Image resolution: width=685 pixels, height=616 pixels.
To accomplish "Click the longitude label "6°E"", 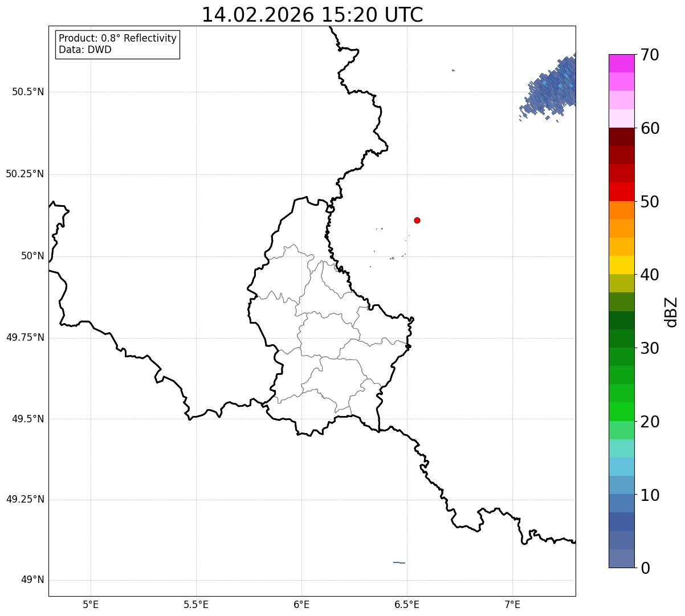I will (301, 605).
